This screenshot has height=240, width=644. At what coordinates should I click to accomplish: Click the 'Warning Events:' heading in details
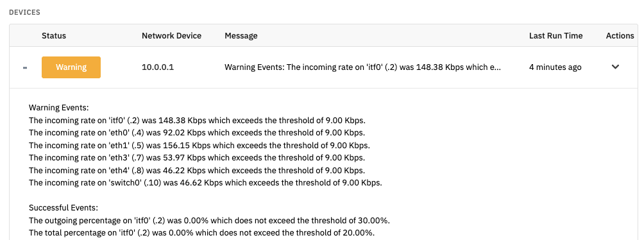(x=59, y=108)
